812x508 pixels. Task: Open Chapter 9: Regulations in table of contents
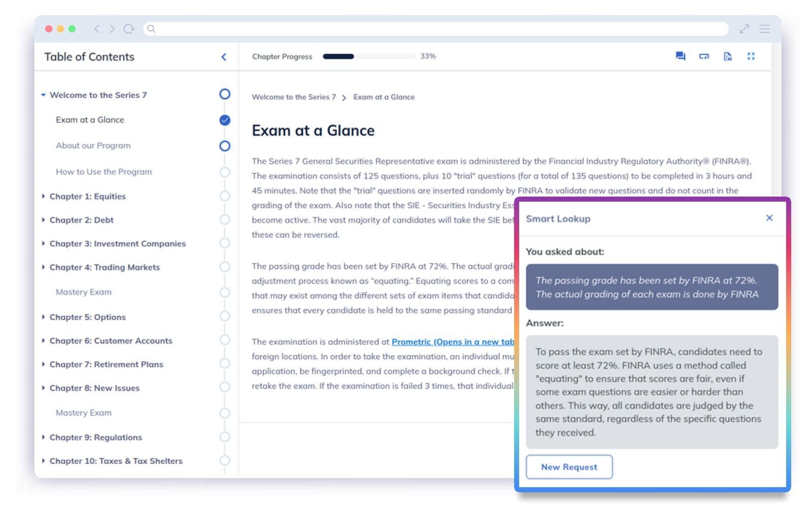point(95,437)
